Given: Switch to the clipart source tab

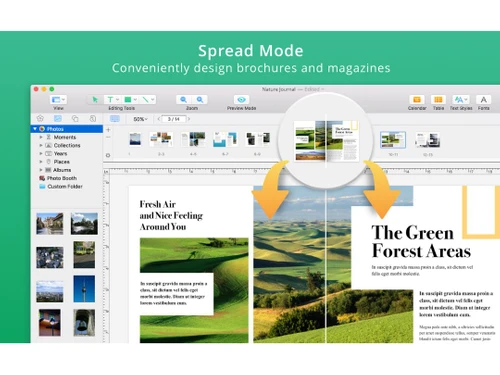Looking at the screenshot, I should pos(40,118).
